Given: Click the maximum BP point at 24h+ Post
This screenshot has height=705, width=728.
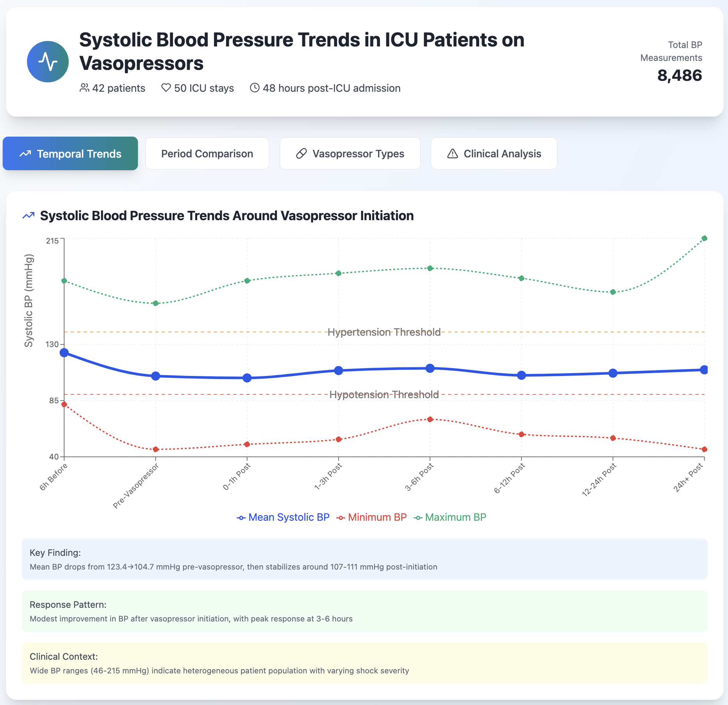Looking at the screenshot, I should [x=704, y=239].
